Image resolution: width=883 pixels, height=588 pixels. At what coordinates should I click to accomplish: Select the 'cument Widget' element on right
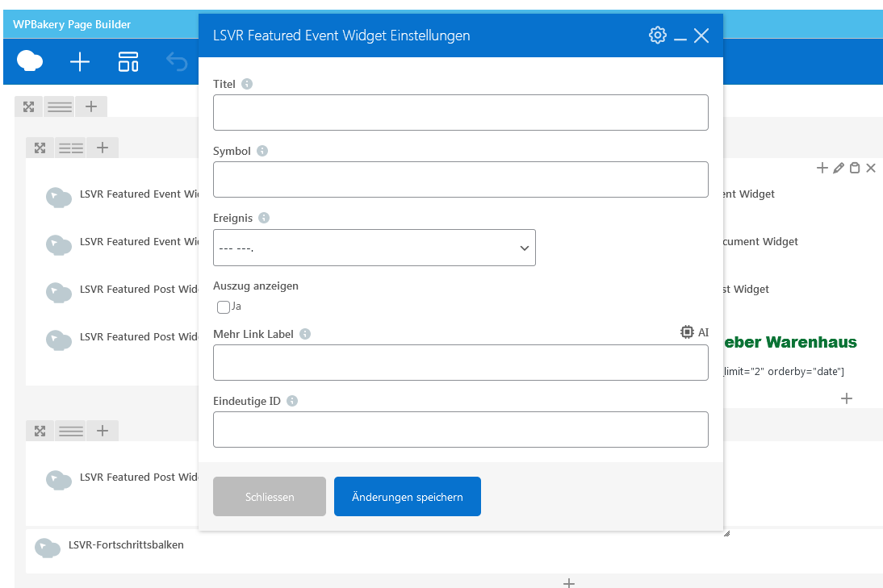761,241
